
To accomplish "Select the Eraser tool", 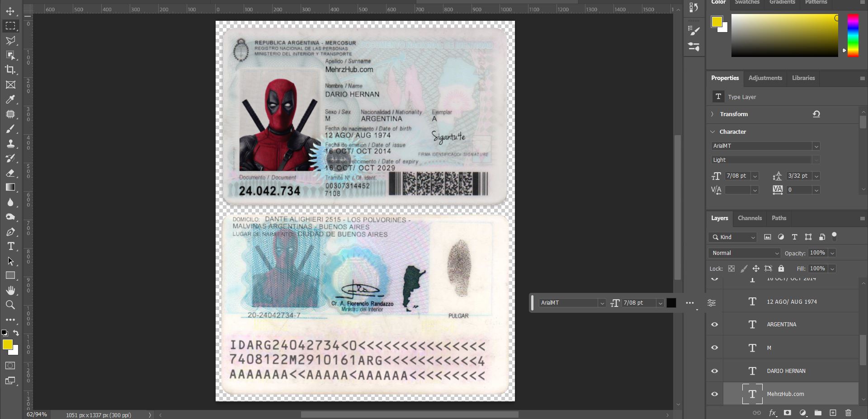I will click(x=10, y=173).
